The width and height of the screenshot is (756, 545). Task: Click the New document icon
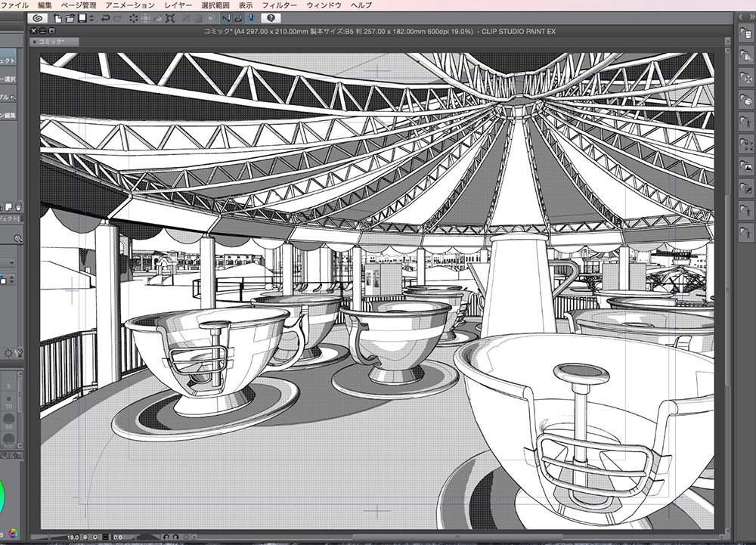pos(58,18)
